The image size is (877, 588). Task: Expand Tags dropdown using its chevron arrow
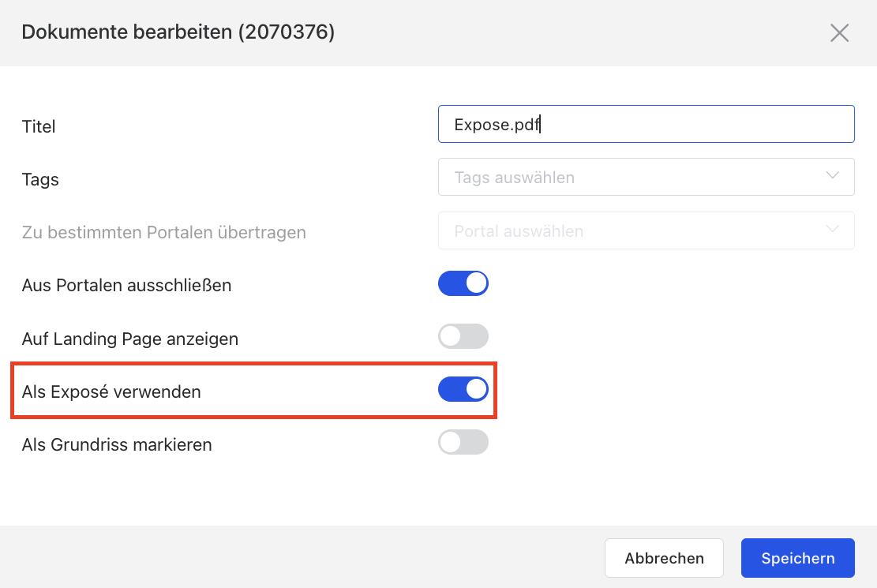point(832,176)
